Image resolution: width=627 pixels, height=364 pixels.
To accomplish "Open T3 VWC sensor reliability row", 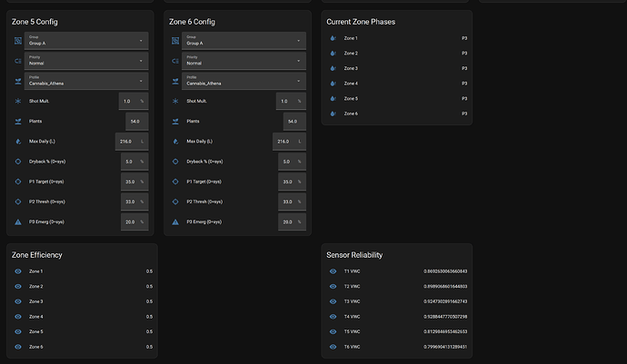I will [x=397, y=301].
